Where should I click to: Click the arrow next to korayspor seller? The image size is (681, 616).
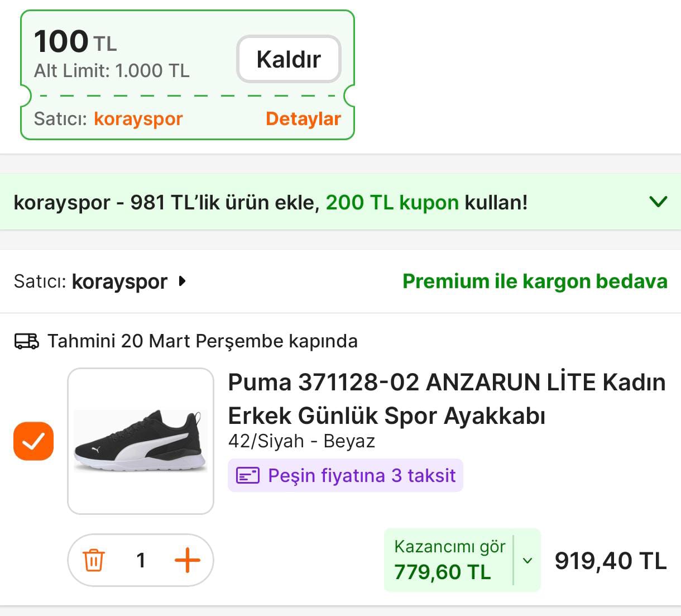point(181,281)
